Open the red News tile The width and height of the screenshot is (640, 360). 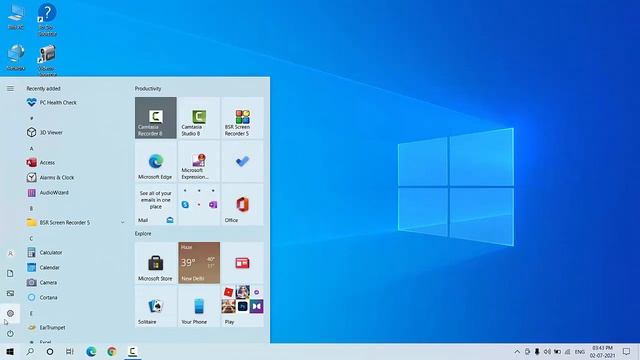click(242, 263)
